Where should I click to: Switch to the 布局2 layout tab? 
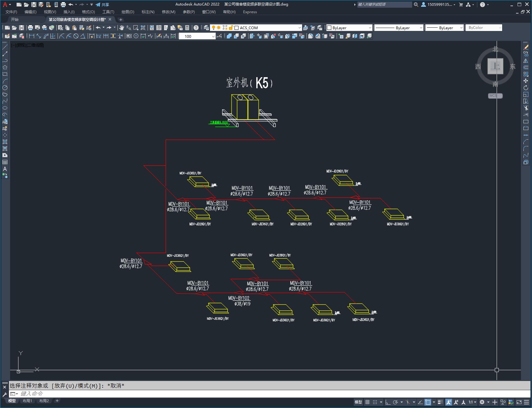(44, 401)
